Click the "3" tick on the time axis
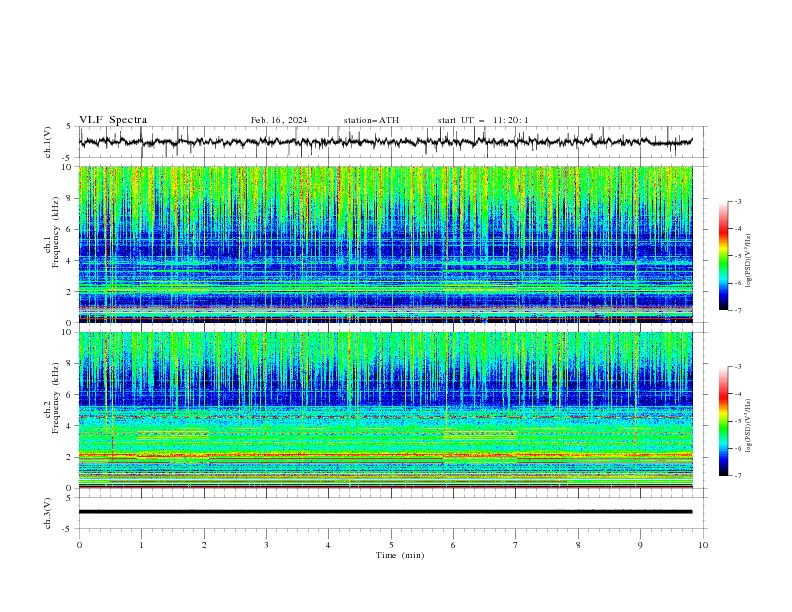 [x=266, y=545]
